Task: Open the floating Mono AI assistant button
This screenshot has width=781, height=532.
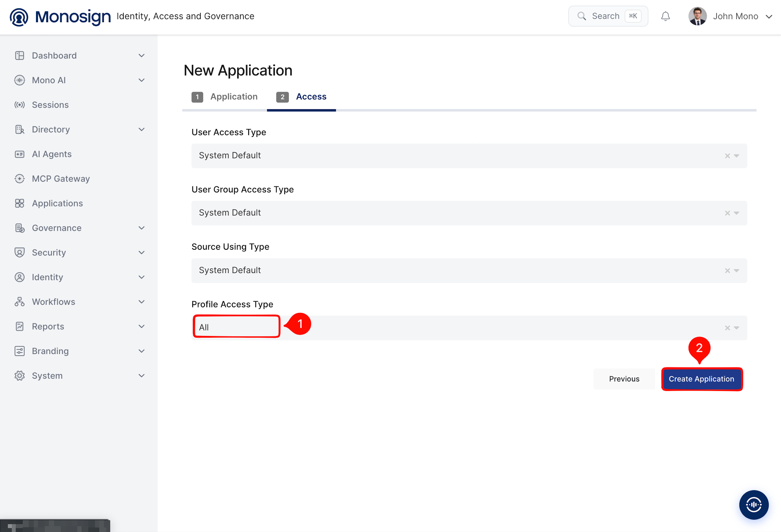Action: coord(753,504)
